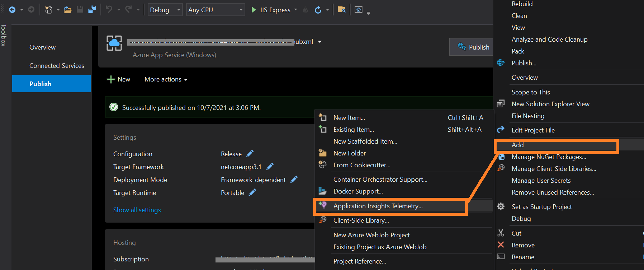Click the Edit Project File arrow icon
644x270 pixels.
[x=501, y=129]
